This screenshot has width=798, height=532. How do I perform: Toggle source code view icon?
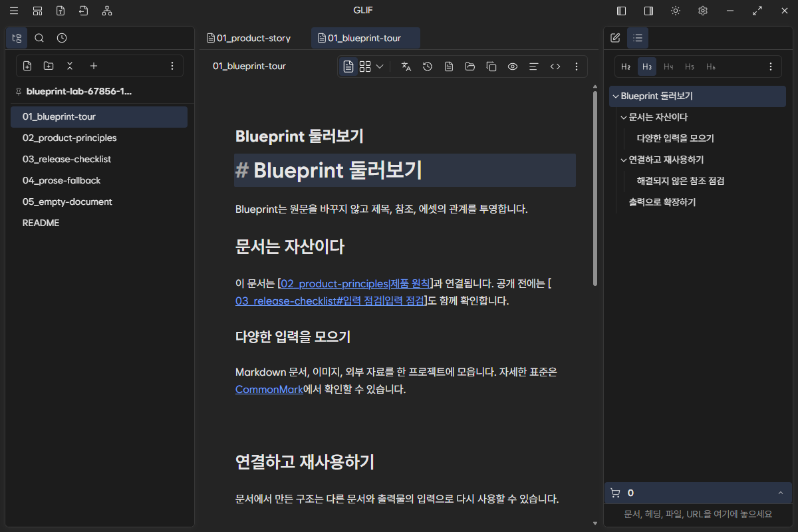(555, 66)
